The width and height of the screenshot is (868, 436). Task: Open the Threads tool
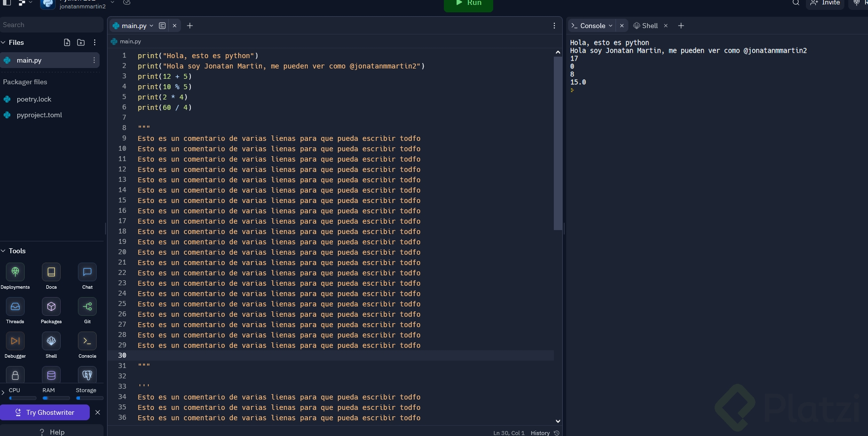[x=15, y=306]
